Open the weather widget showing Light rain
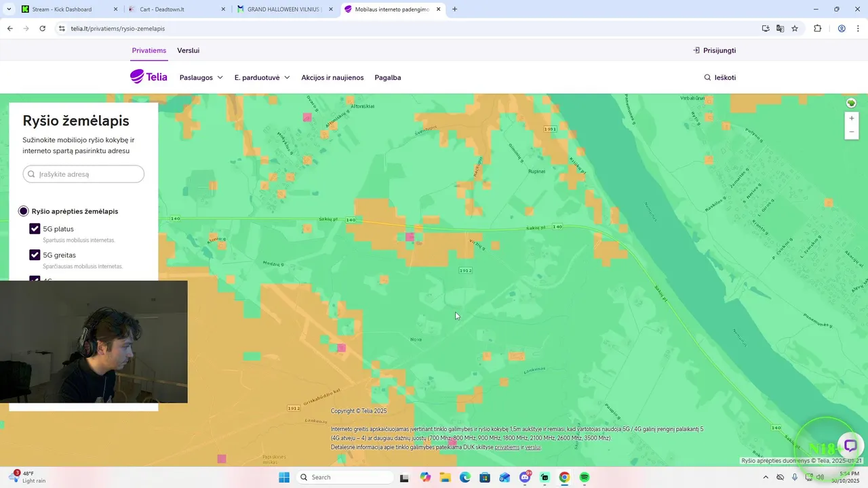This screenshot has height=488, width=868. coord(27,477)
